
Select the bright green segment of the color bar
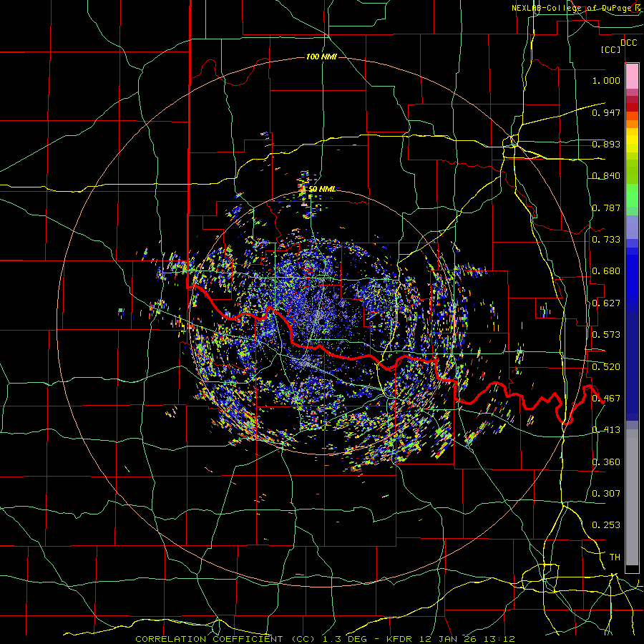(x=632, y=195)
